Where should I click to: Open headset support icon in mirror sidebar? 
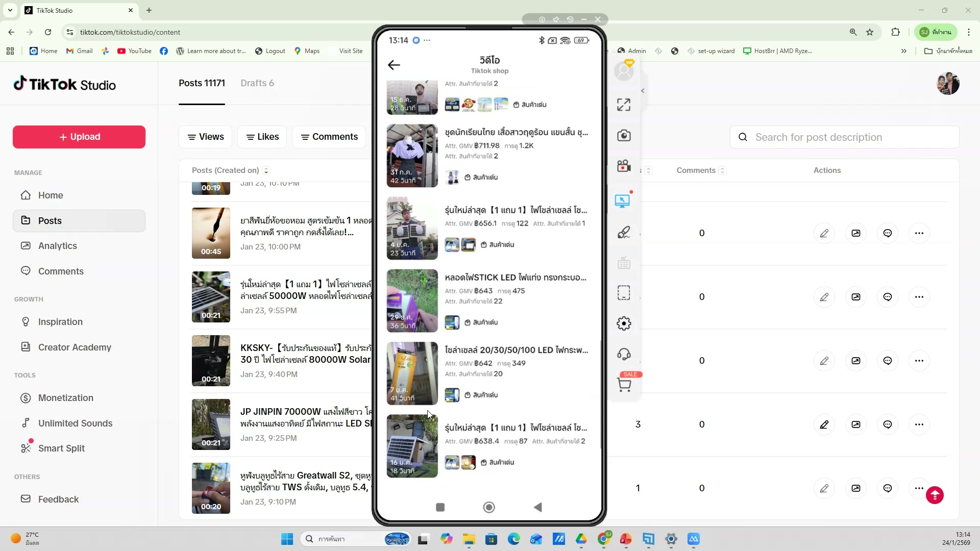[x=624, y=354]
